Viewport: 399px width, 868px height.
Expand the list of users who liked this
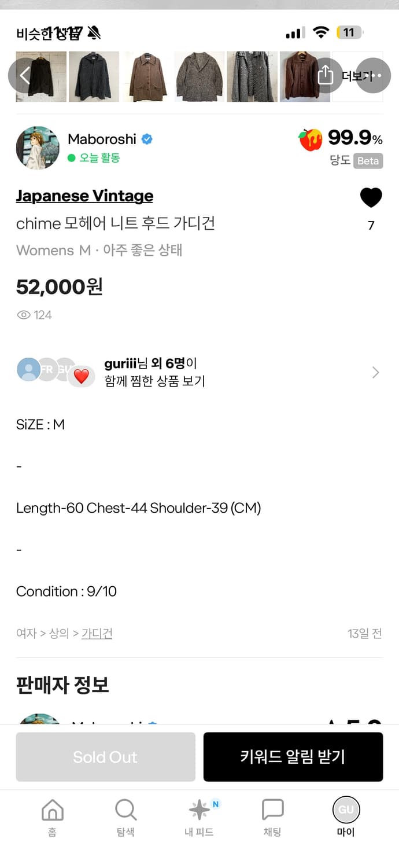[375, 372]
